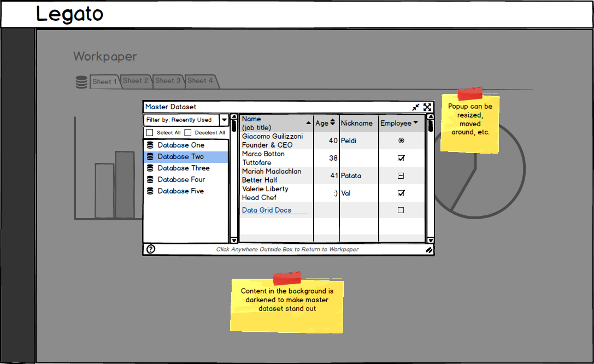Open the Filter by Recently Used dropdown arrow
594x364 pixels.
point(224,120)
